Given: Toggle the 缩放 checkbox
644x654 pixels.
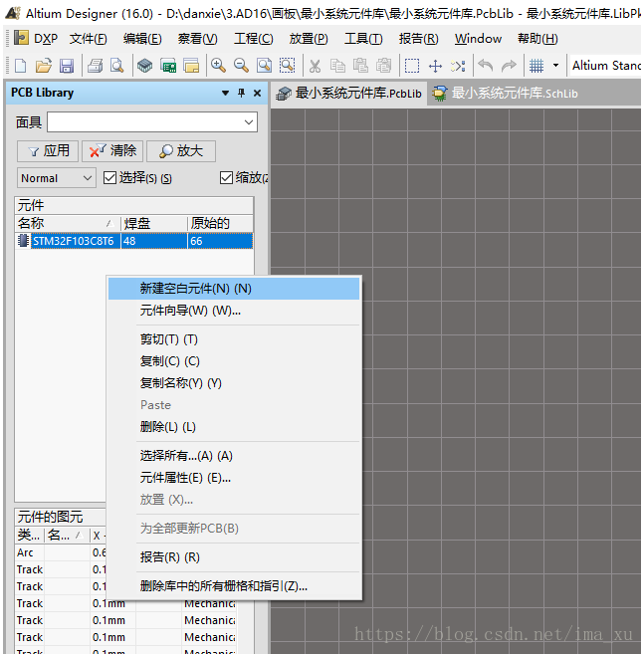Looking at the screenshot, I should click(227, 178).
